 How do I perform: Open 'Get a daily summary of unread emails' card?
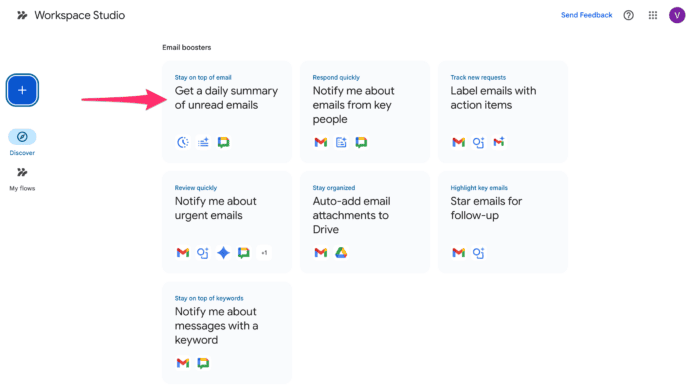click(227, 112)
